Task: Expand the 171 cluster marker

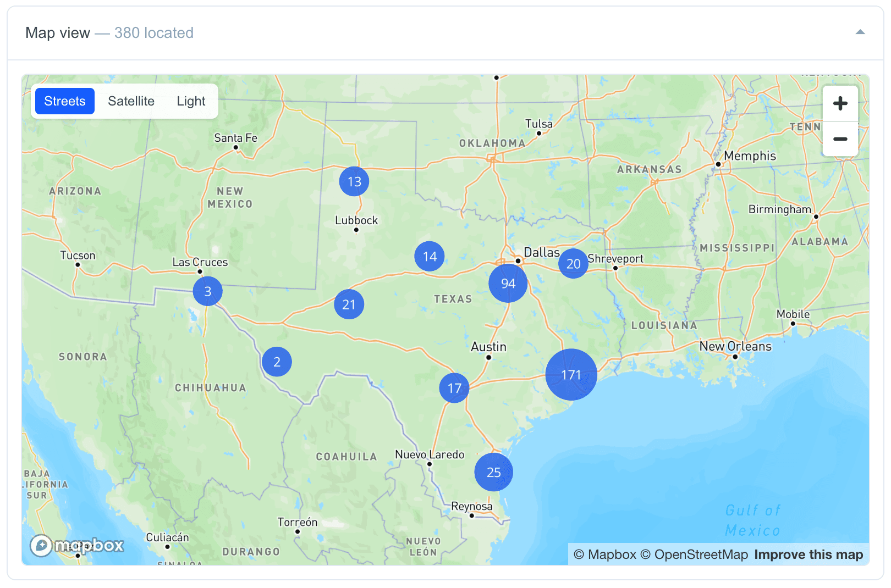Action: (x=571, y=375)
